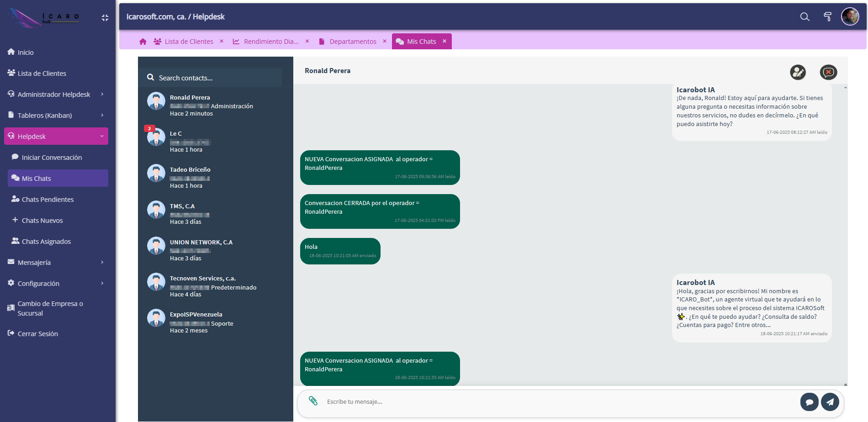This screenshot has height=422, width=868.
Task: Switch to Lista de Clientes tab
Action: coord(184,42)
